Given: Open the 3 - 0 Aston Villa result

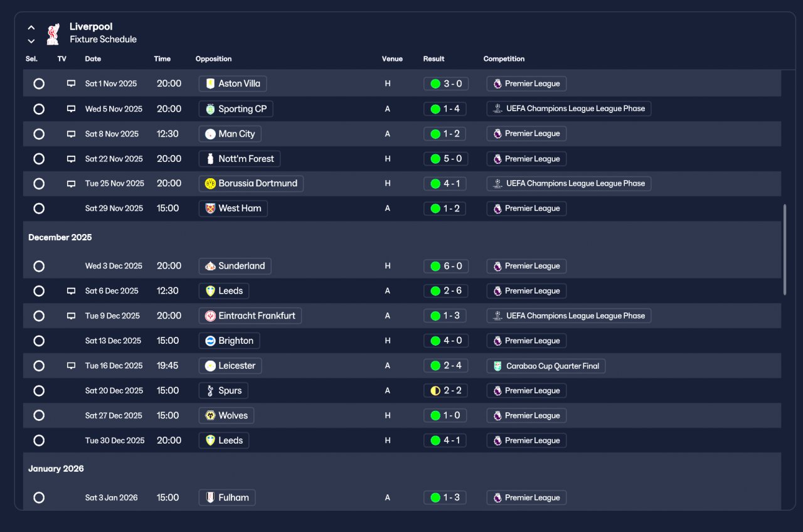Looking at the screenshot, I should 445,83.
